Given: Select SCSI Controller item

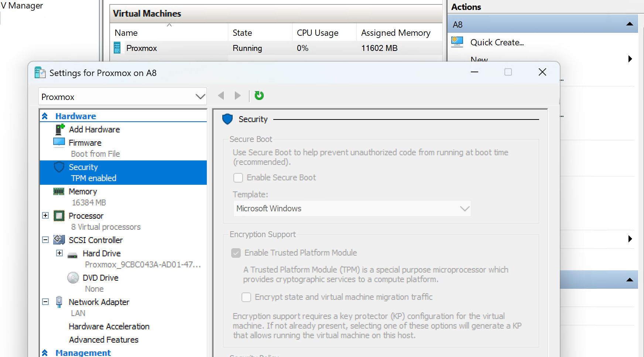Looking at the screenshot, I should [x=96, y=240].
